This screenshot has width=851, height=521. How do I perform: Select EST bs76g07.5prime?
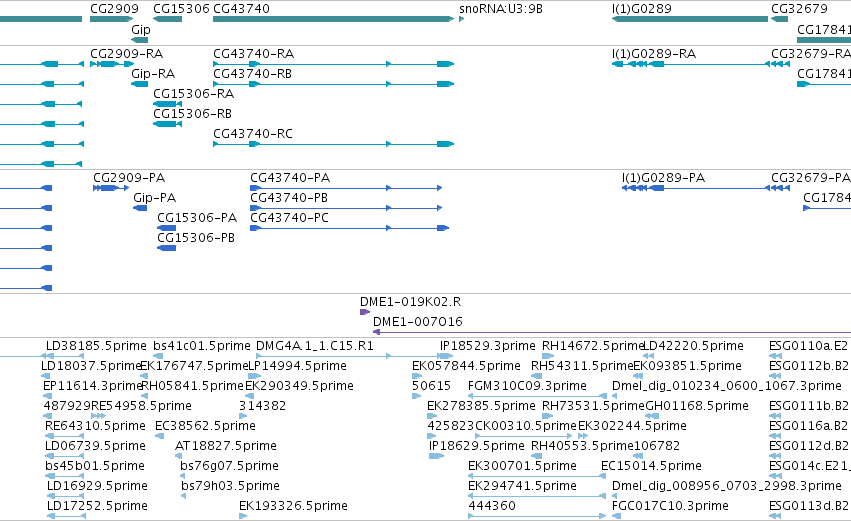tap(229, 467)
